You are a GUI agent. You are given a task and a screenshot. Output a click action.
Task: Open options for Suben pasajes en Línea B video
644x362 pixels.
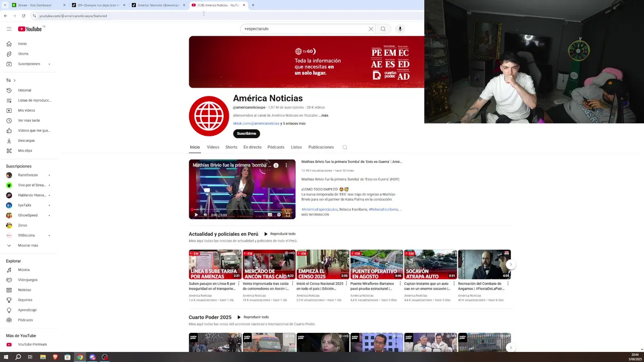point(239,284)
